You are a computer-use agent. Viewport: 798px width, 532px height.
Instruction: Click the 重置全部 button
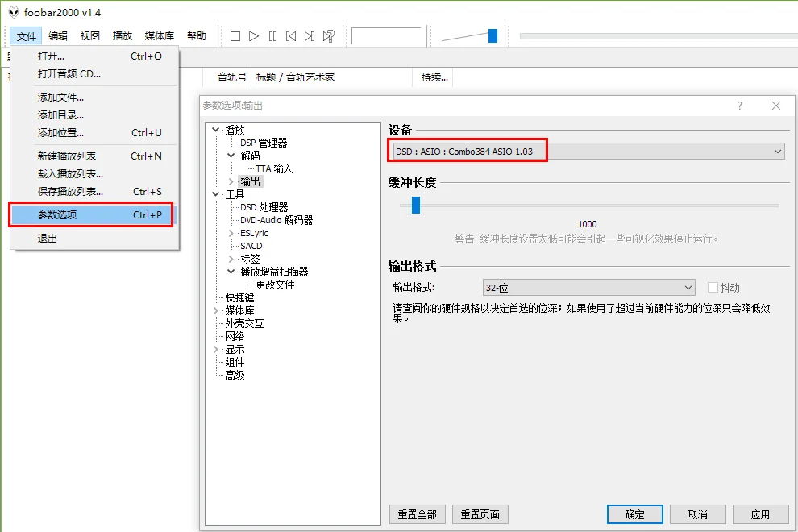(418, 514)
